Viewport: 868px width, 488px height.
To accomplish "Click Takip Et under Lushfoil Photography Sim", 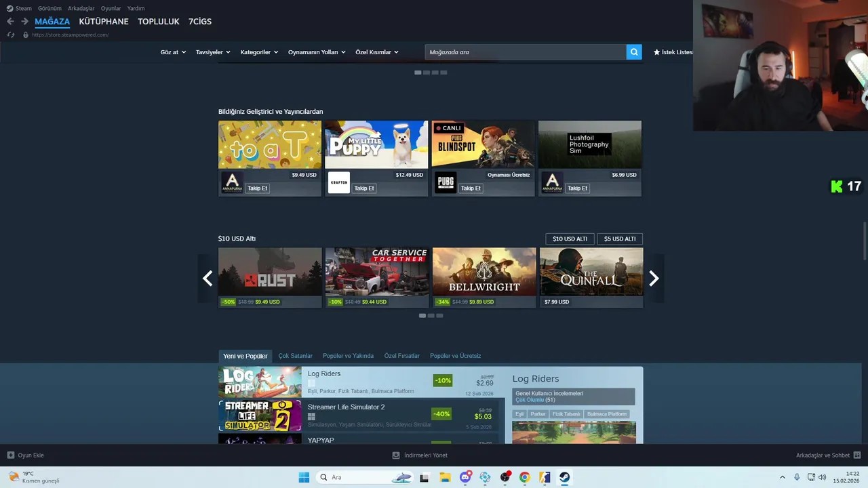I will click(577, 188).
